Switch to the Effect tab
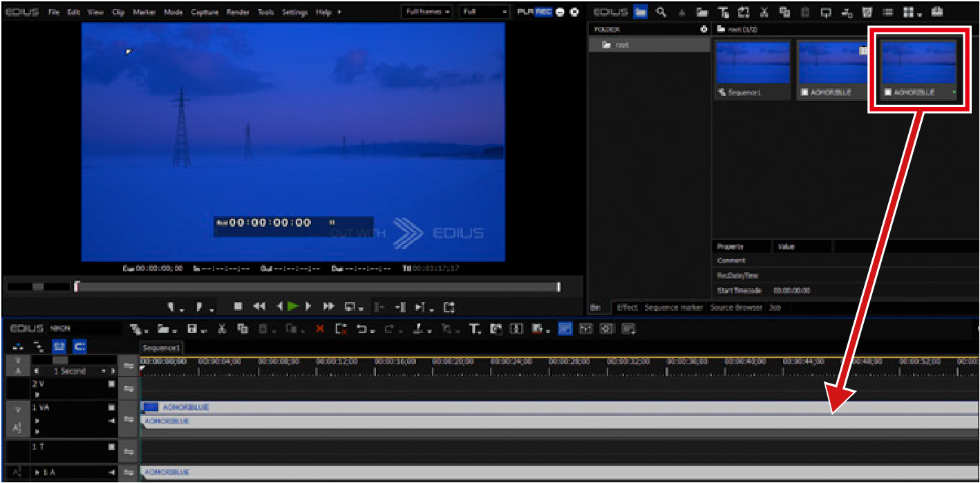Image resolution: width=980 pixels, height=483 pixels. click(x=627, y=307)
